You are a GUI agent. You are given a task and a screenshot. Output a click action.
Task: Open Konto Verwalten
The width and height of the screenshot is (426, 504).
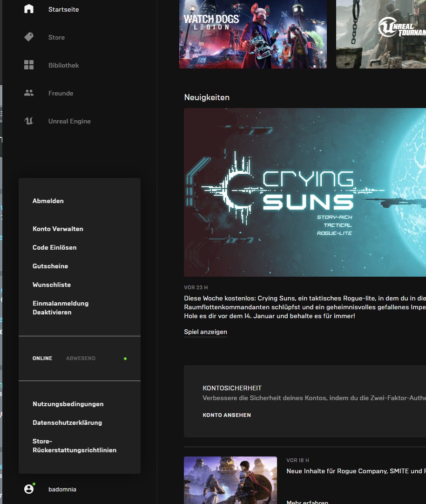click(x=58, y=229)
